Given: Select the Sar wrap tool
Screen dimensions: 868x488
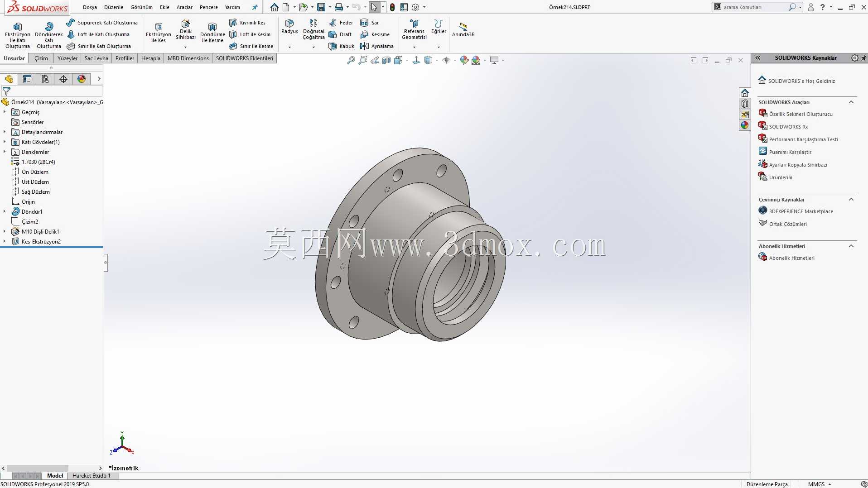Looking at the screenshot, I should pos(370,23).
